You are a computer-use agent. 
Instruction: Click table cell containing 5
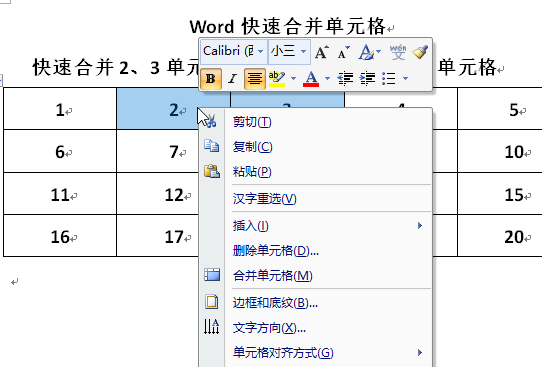click(x=500, y=109)
